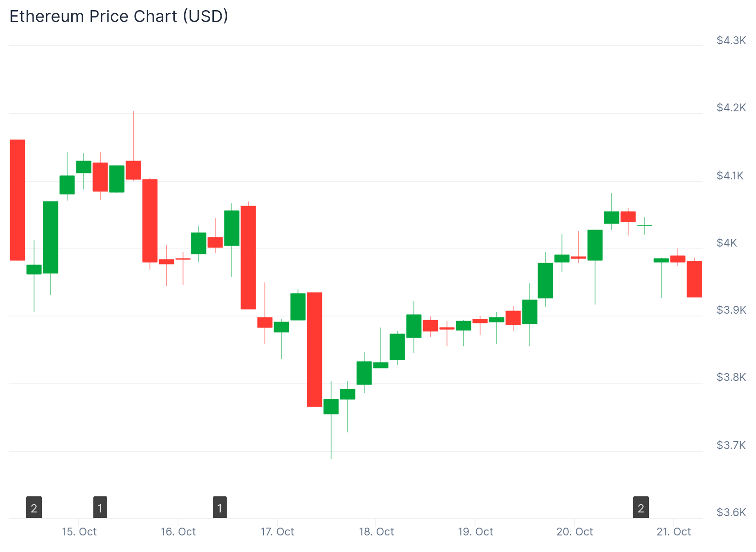The width and height of the screenshot is (756, 552).
Task: Select red candle with wick reaching $4.2K
Action: pos(133,170)
